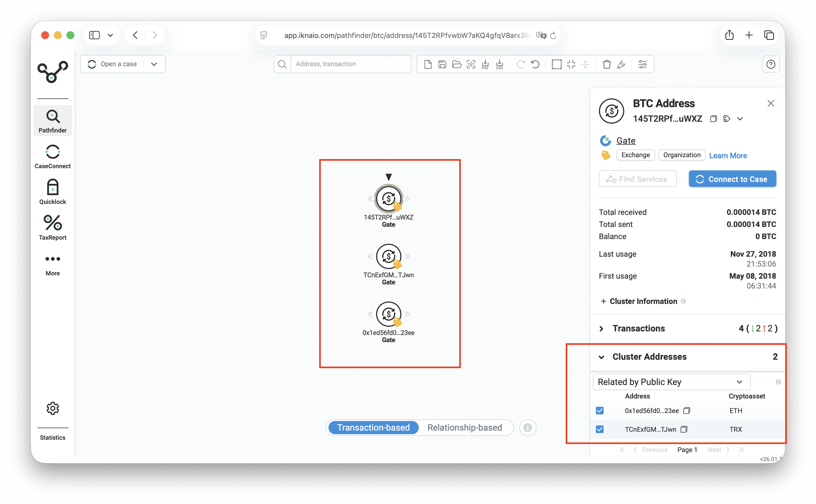
Task: Click the undo arrow icon
Action: coord(535,64)
